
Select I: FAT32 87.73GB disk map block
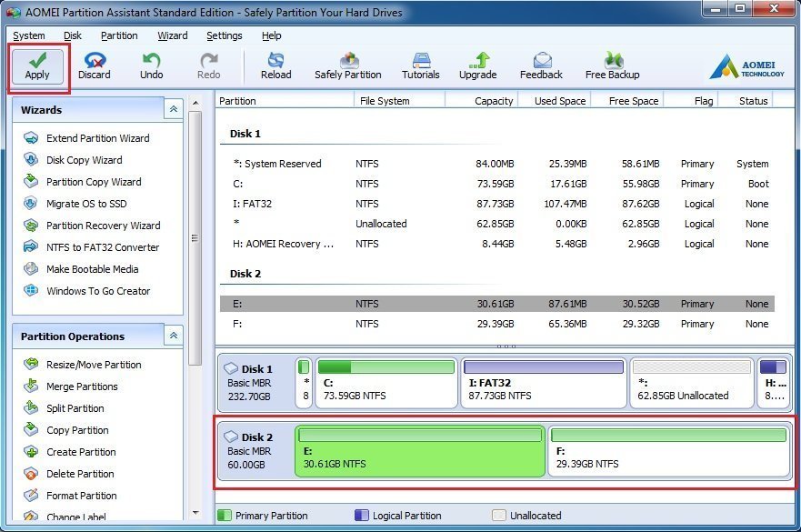point(544,382)
